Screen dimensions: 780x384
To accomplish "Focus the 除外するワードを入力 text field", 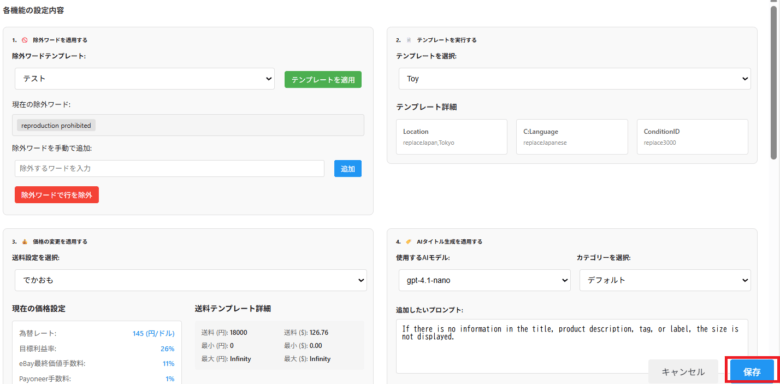I will 170,169.
